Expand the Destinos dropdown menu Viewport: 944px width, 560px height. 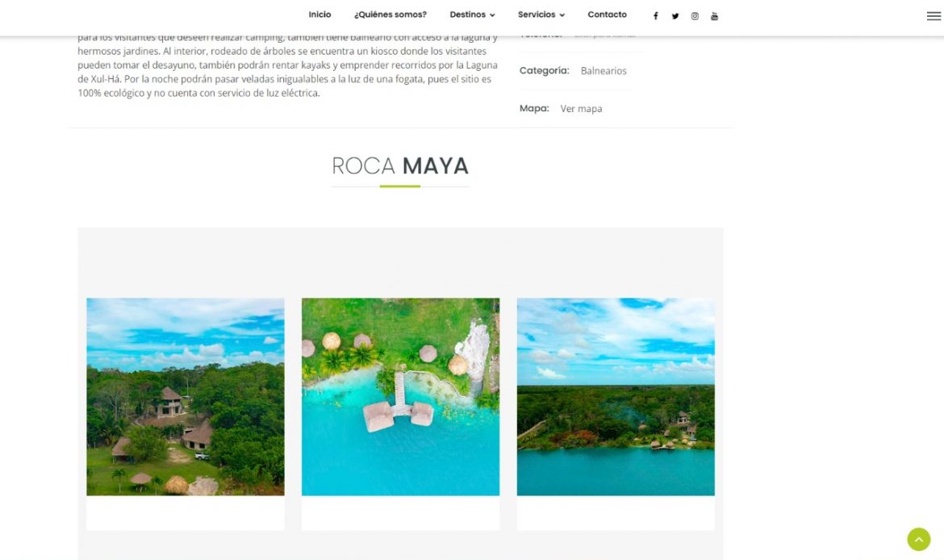(472, 15)
